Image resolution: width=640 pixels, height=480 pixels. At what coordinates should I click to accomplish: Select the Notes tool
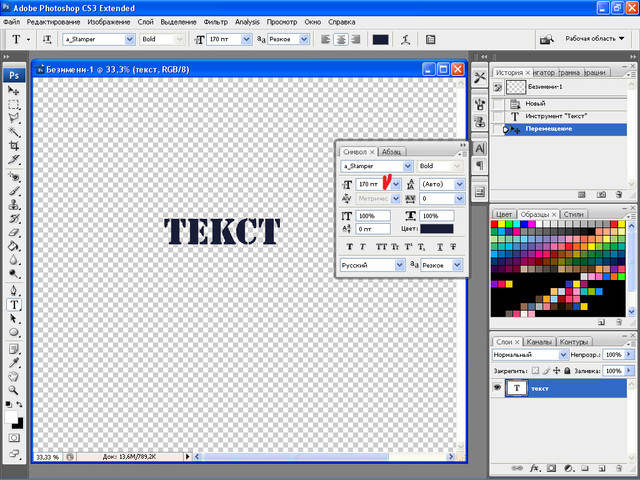(13, 349)
